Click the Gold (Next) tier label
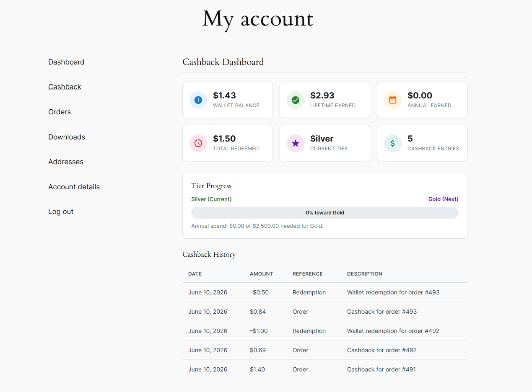Screen dimensions: 532x392 click(444, 199)
